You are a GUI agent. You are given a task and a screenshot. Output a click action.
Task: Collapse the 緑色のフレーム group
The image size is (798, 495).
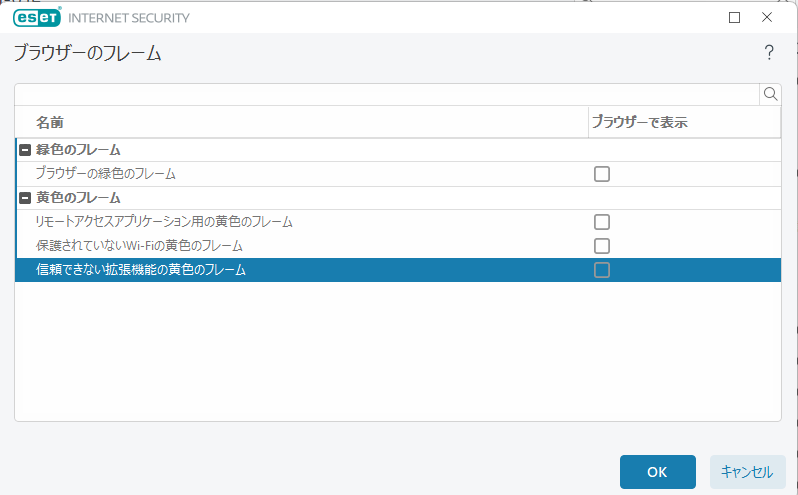[25, 150]
